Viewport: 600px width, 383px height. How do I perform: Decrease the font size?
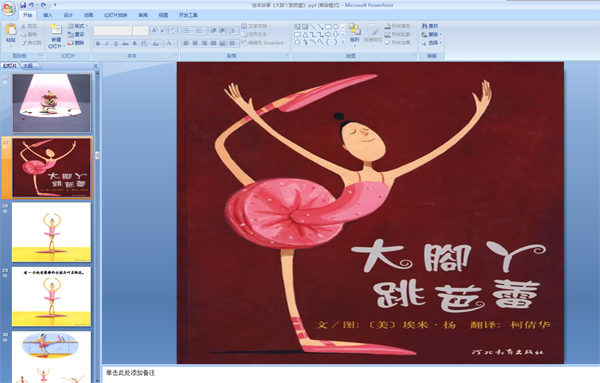[163, 30]
